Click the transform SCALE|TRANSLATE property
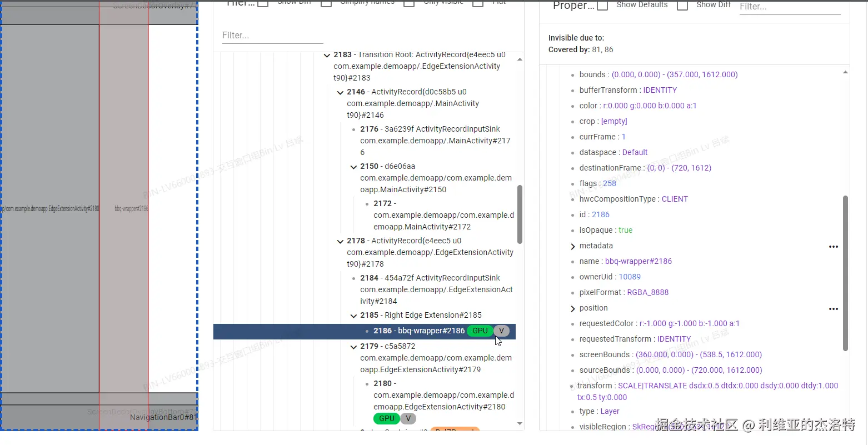This screenshot has height=445, width=868. click(x=707, y=392)
